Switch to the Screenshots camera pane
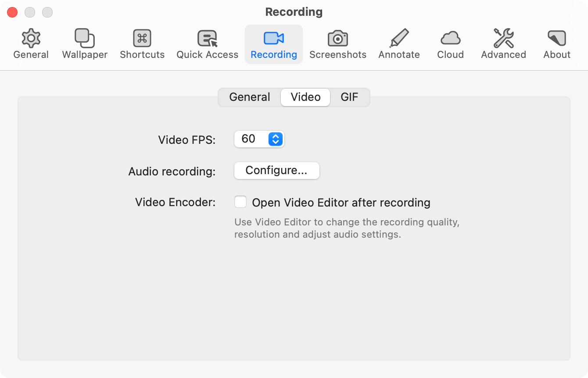The height and width of the screenshot is (378, 588). pyautogui.click(x=337, y=44)
